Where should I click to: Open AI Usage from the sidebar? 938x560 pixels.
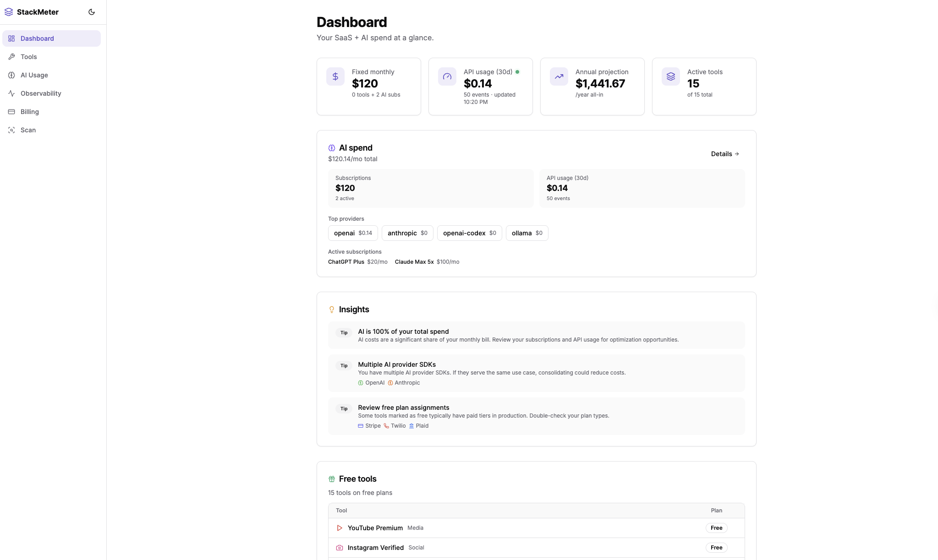tap(34, 75)
